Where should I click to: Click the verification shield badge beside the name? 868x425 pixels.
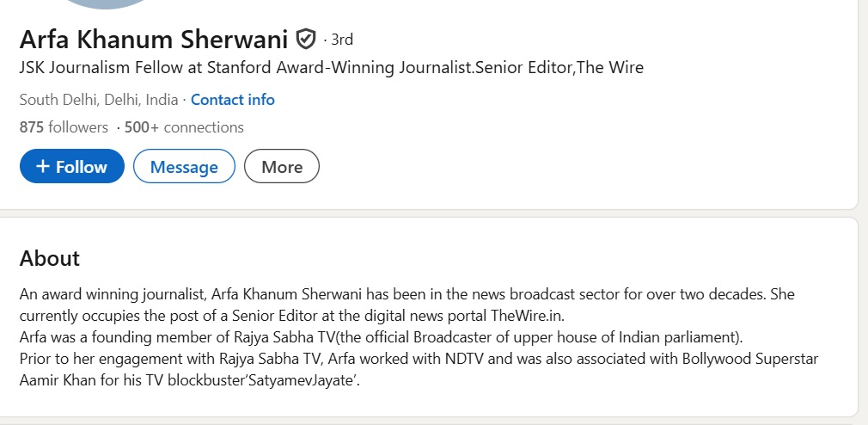pos(305,39)
